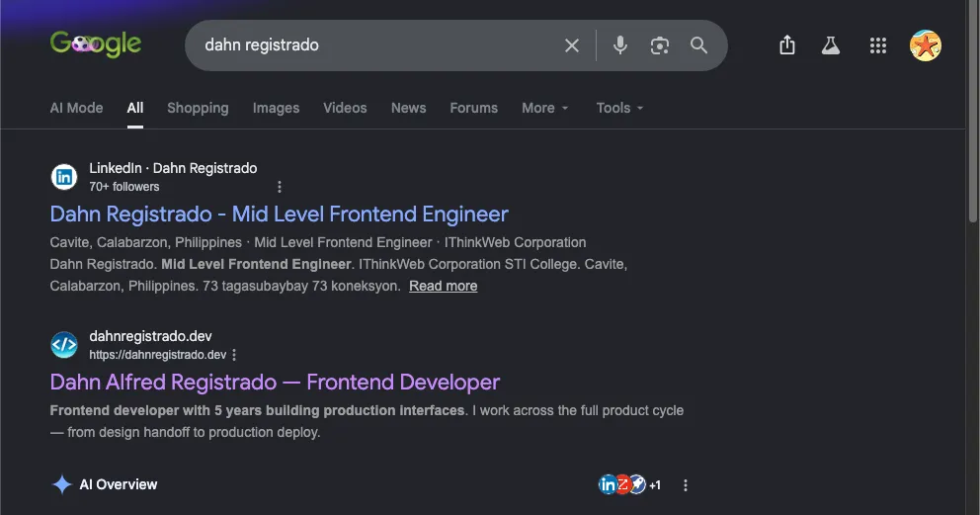Start voice search with microphone icon
The image size is (980, 515).
click(619, 45)
